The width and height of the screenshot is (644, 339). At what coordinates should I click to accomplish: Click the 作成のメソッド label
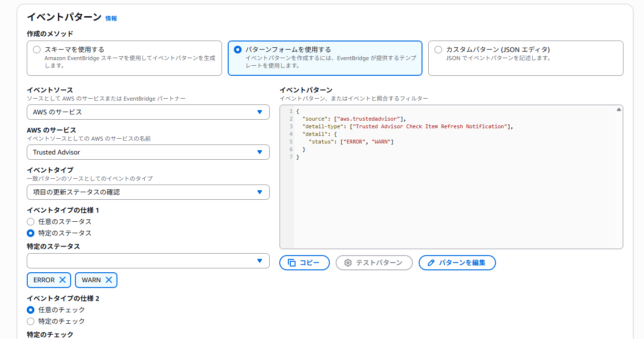coord(50,34)
